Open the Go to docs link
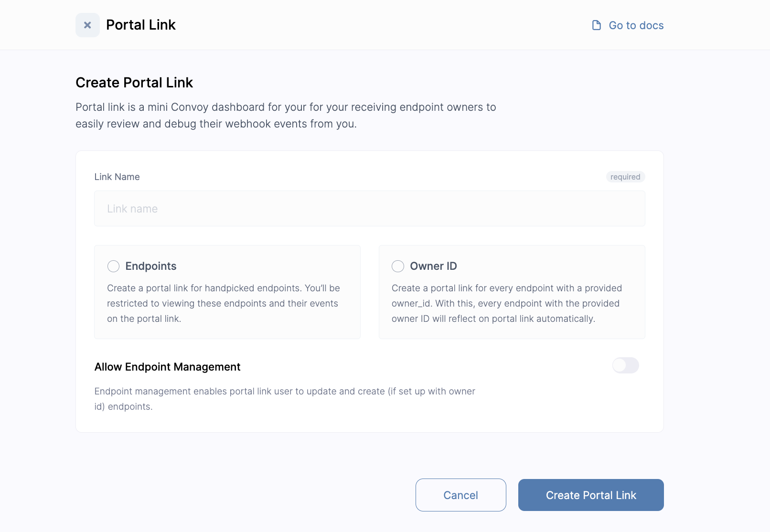Viewport: 770px width, 532px height. point(635,25)
